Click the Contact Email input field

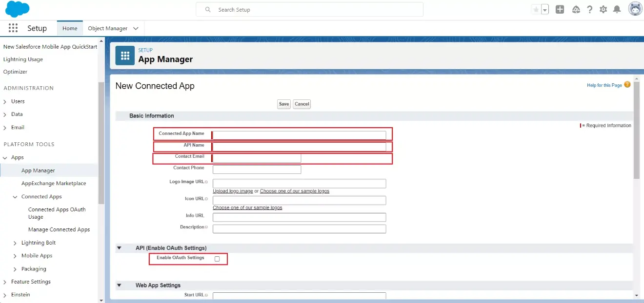click(x=257, y=158)
